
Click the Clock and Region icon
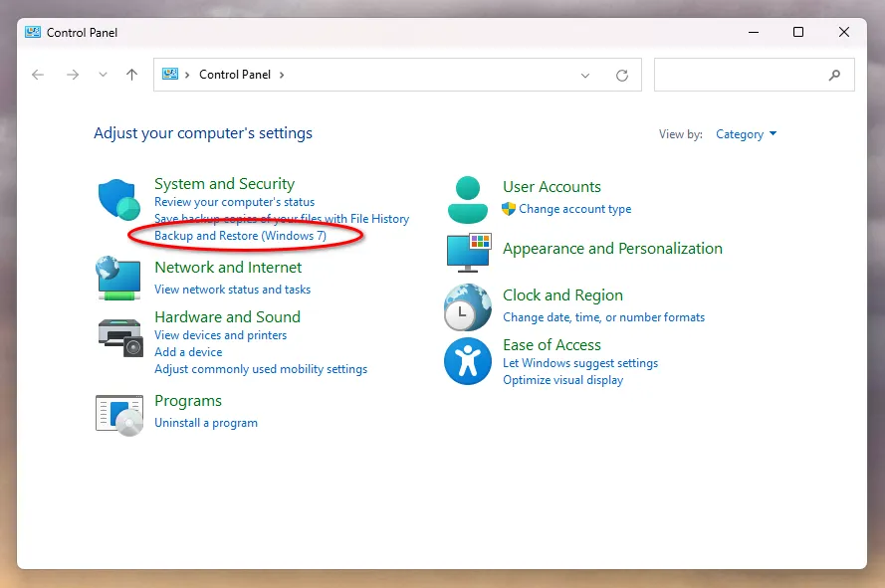(x=468, y=306)
